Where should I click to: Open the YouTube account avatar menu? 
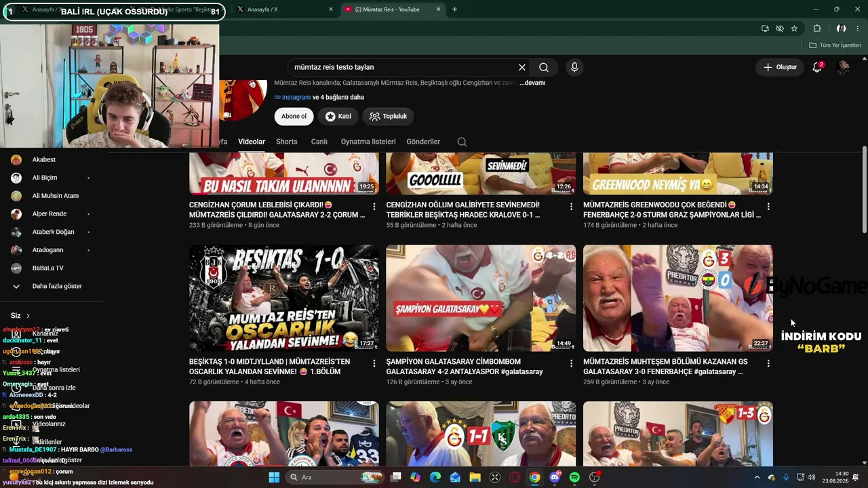[x=844, y=67]
